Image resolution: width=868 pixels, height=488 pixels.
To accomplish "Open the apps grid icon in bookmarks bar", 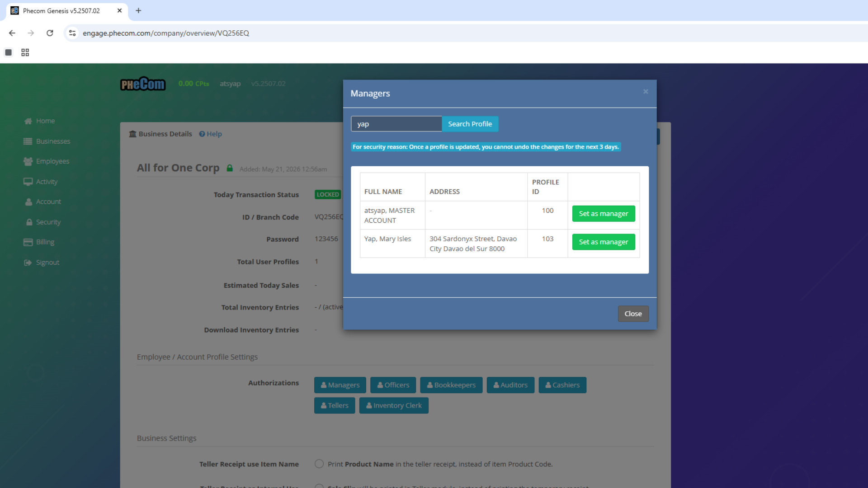I will click(25, 52).
